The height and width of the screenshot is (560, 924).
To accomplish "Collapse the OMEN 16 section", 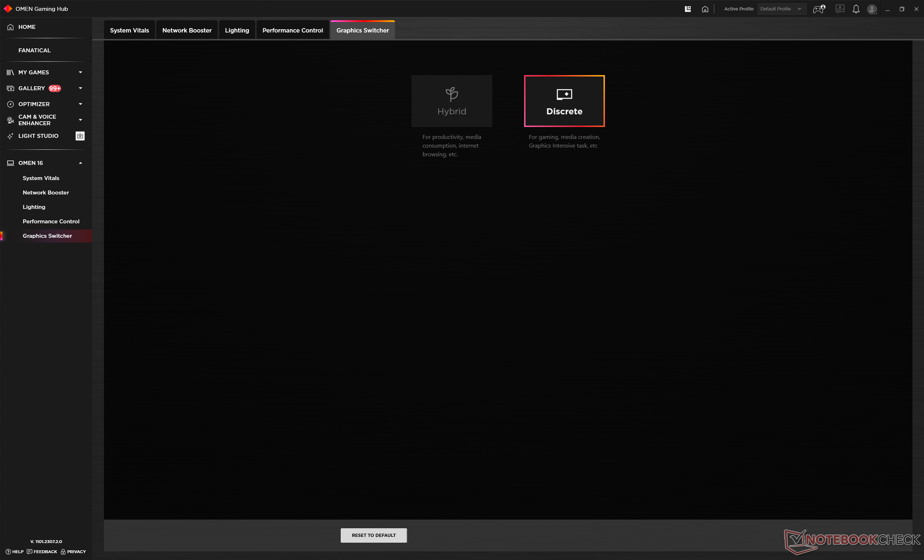I will pyautogui.click(x=80, y=163).
